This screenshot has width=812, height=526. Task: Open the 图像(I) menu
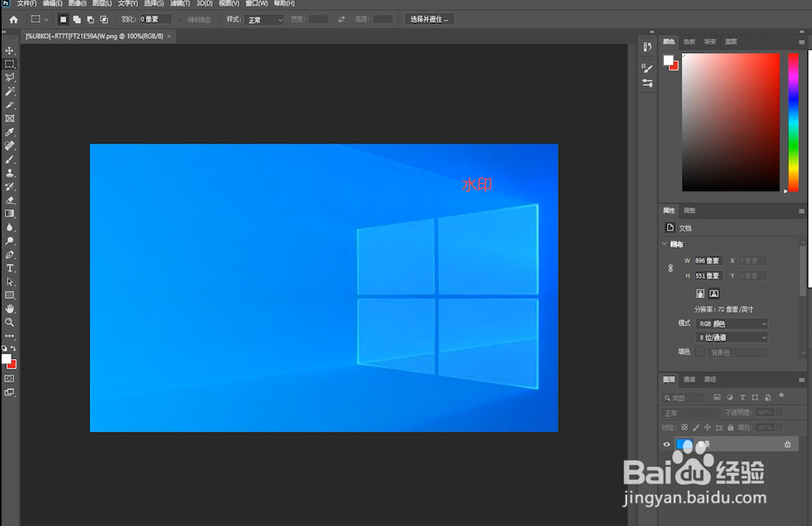pyautogui.click(x=77, y=4)
